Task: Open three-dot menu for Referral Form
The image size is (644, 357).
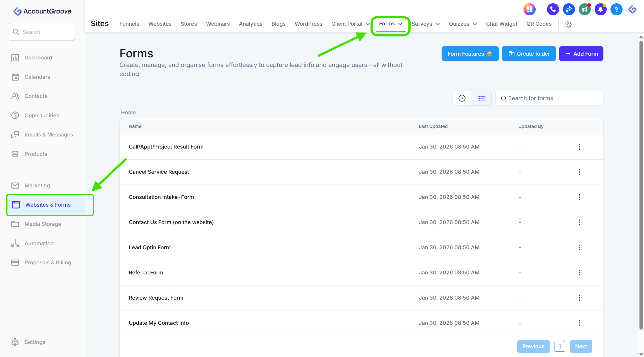Action: pos(579,273)
